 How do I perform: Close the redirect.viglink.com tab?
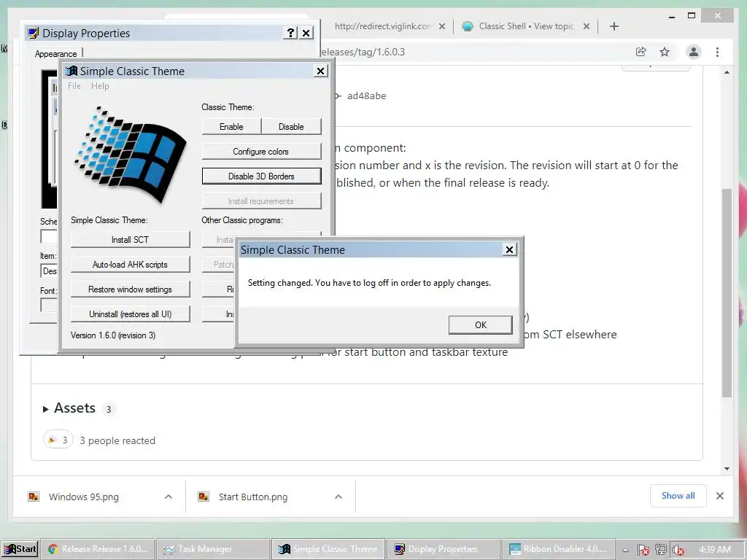[442, 26]
